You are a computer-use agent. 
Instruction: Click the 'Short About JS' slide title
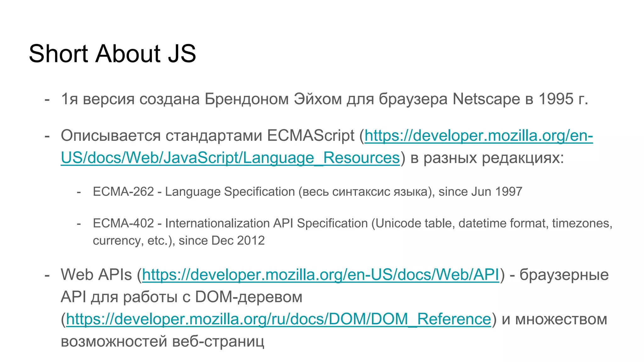(112, 53)
